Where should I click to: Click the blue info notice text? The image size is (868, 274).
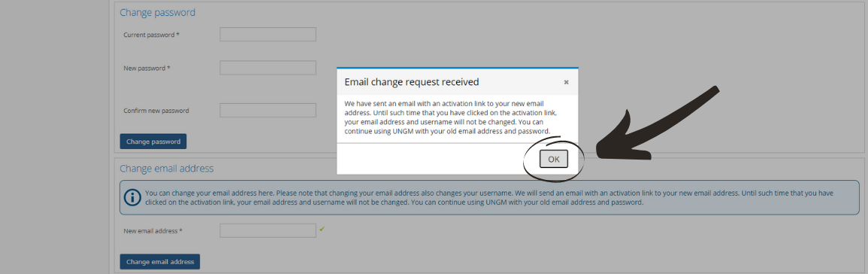[x=489, y=197]
